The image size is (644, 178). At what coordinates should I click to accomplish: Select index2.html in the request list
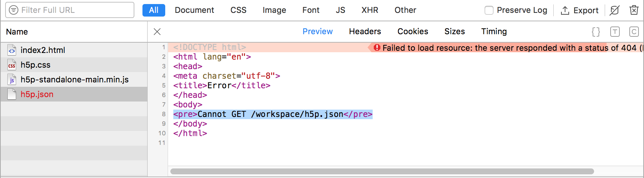[43, 50]
